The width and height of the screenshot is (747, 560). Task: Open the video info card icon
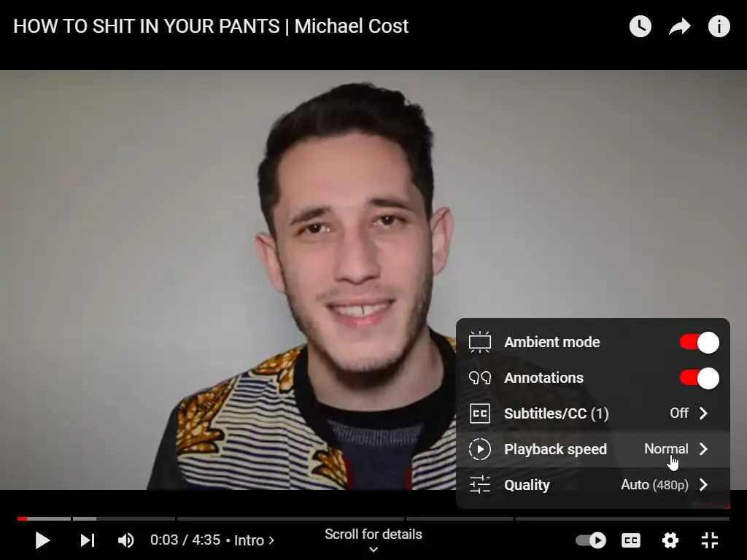pyautogui.click(x=719, y=26)
